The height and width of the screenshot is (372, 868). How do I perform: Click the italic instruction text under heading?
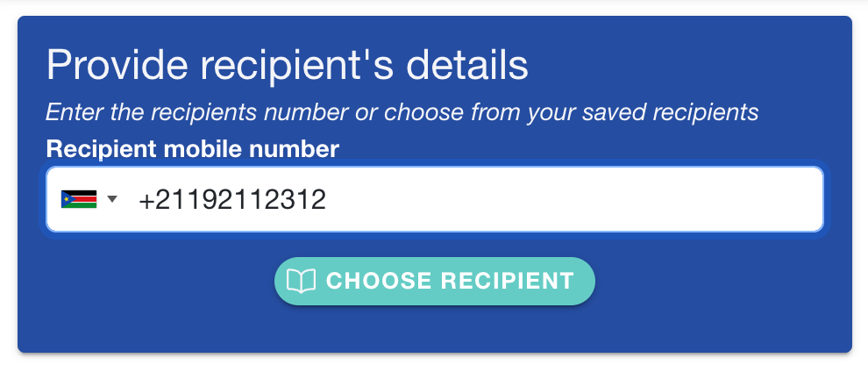(x=402, y=112)
